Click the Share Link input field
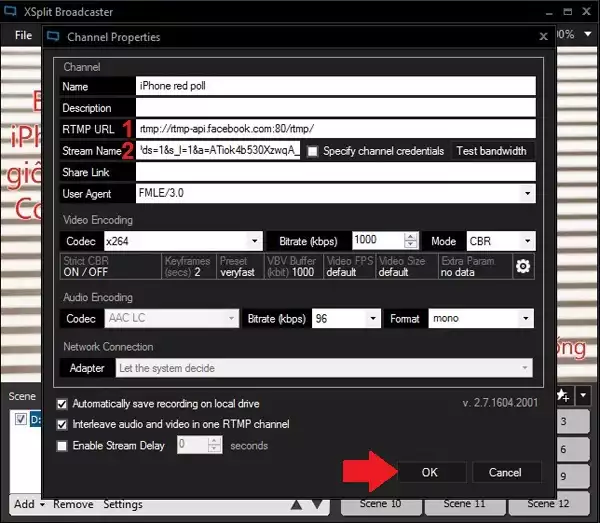Image resolution: width=600 pixels, height=523 pixels. coord(336,172)
